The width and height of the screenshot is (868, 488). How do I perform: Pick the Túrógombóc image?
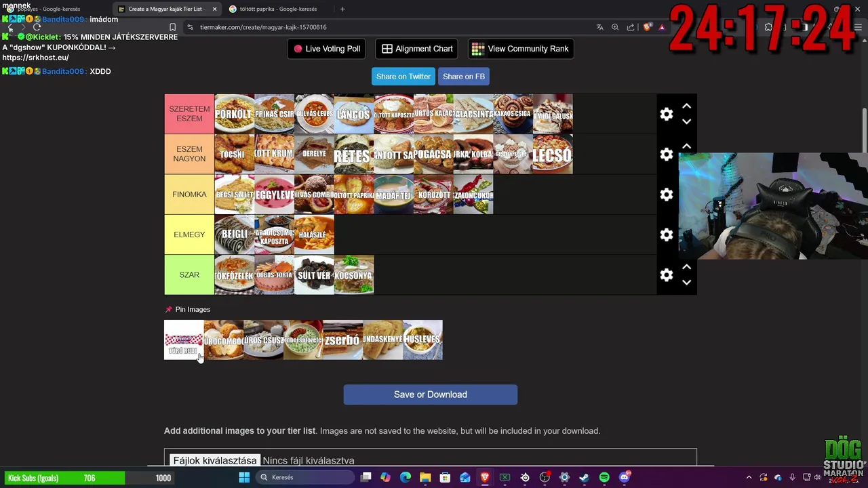[x=224, y=340]
